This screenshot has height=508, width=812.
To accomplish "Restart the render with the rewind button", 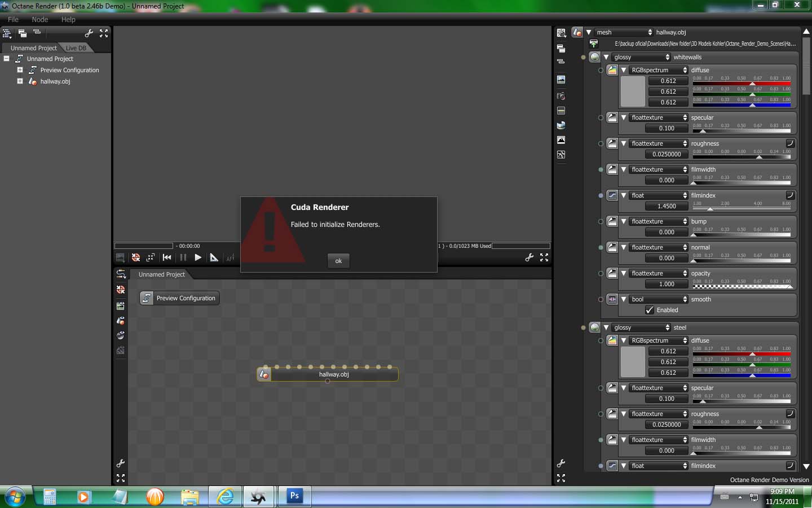I will [167, 257].
